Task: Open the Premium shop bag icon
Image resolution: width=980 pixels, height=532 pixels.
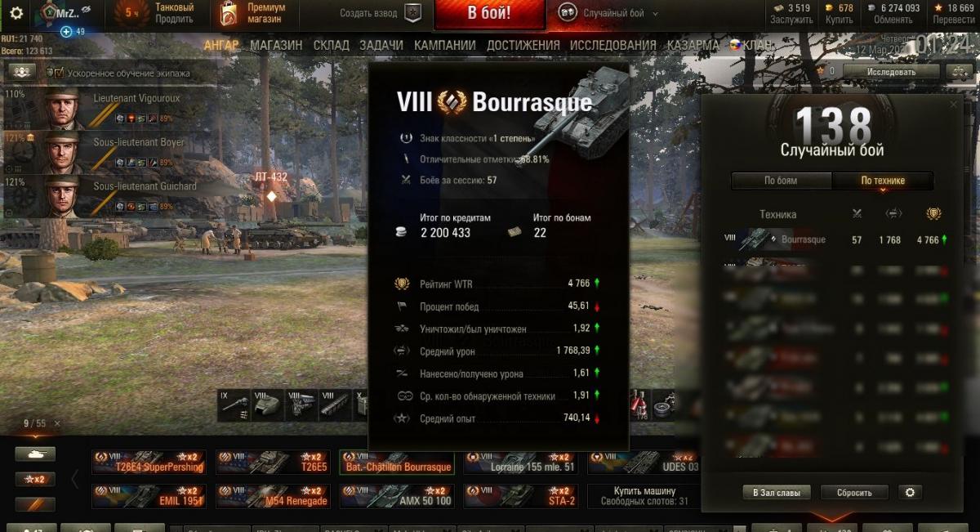Action: (x=229, y=13)
